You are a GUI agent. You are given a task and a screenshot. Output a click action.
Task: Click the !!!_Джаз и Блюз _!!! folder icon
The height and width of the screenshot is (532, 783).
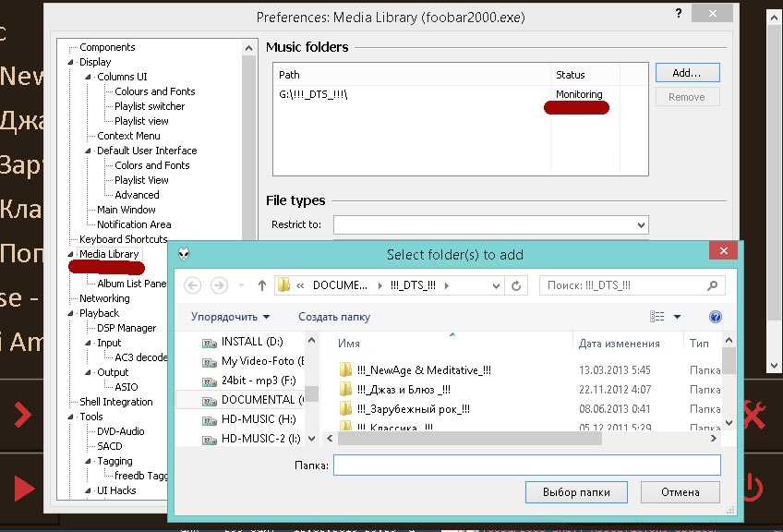[x=345, y=389]
